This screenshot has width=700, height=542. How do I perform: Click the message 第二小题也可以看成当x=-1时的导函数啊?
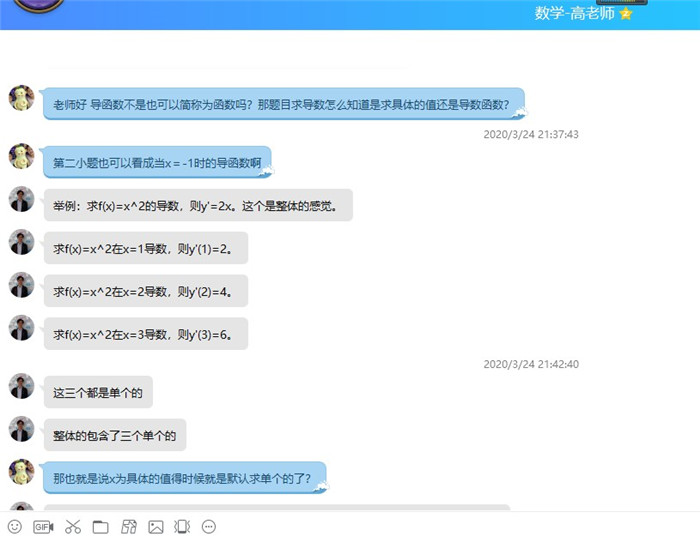click(156, 162)
